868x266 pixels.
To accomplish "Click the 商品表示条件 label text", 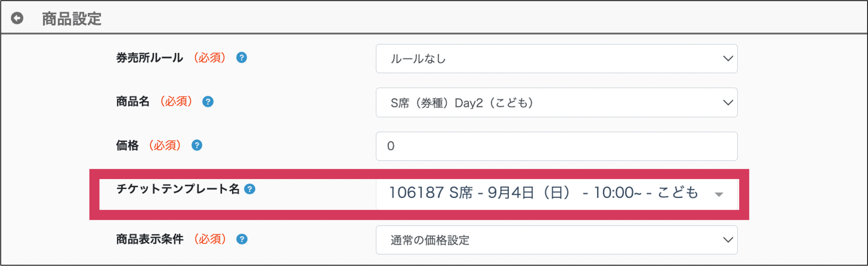I will click(x=150, y=239).
